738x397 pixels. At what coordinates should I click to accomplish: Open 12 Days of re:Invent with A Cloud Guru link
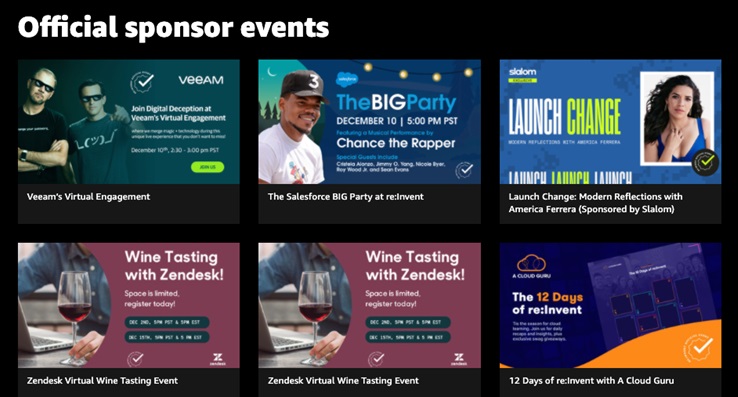[592, 381]
